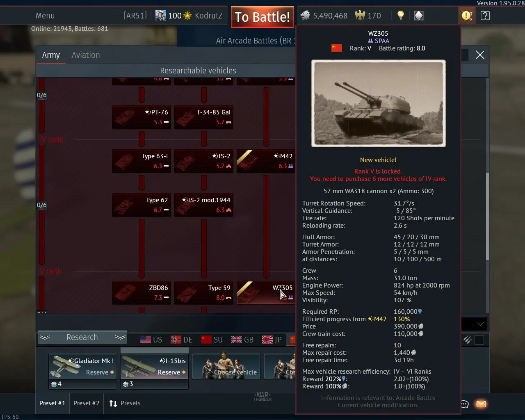Open the main Menu
Screen dimensions: 525x420
[45, 16]
